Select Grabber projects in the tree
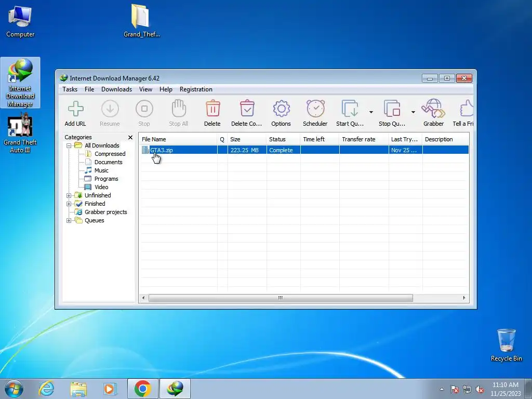The width and height of the screenshot is (532, 399). coord(106,212)
